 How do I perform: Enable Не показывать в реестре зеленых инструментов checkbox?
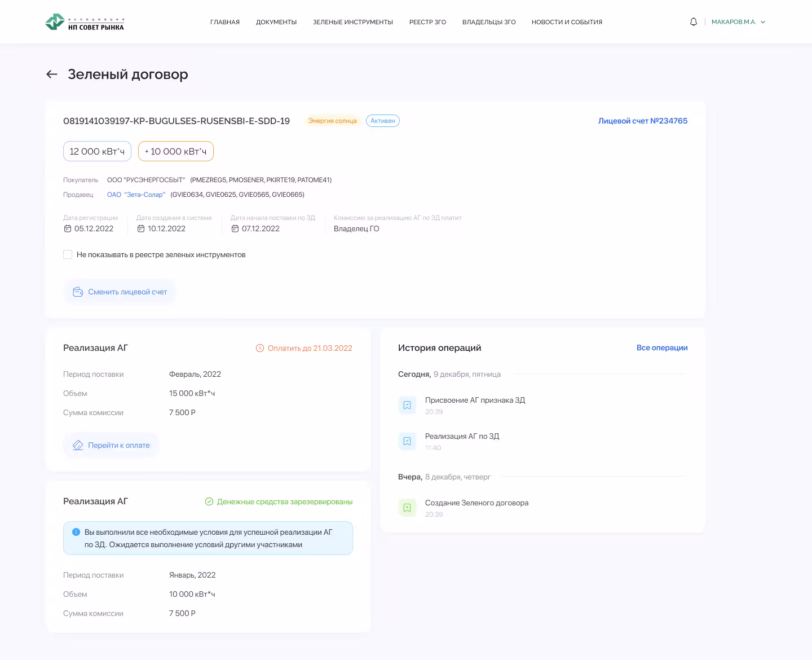68,254
